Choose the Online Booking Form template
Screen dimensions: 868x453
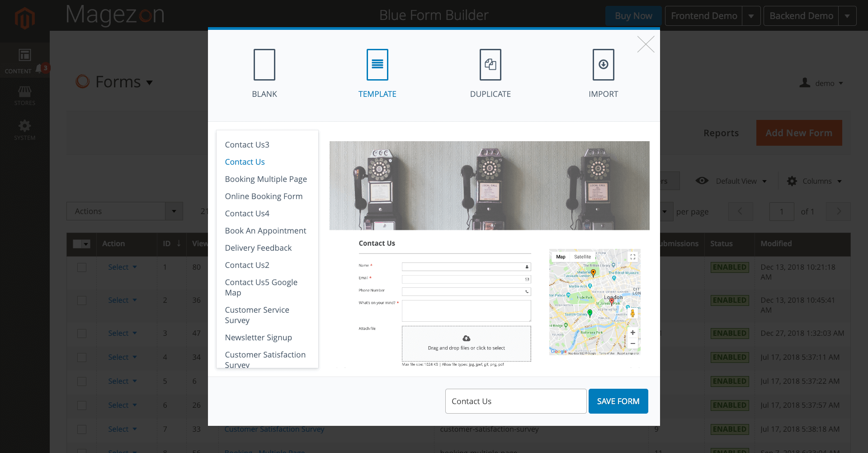[264, 196]
